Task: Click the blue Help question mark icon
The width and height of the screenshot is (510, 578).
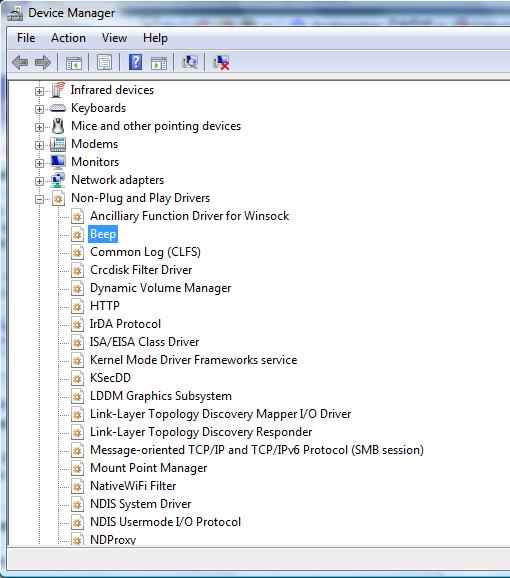Action: click(x=135, y=62)
